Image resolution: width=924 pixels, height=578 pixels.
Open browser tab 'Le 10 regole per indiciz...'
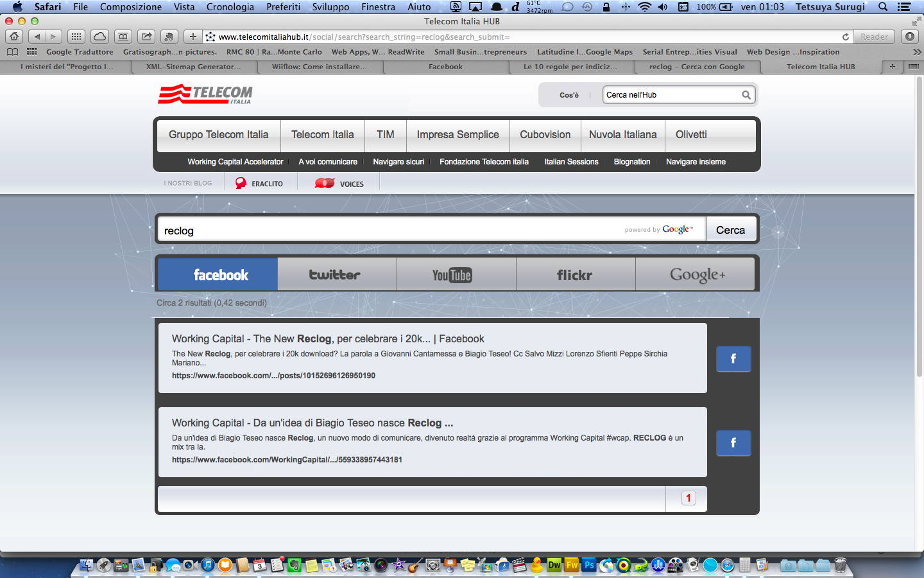570,67
